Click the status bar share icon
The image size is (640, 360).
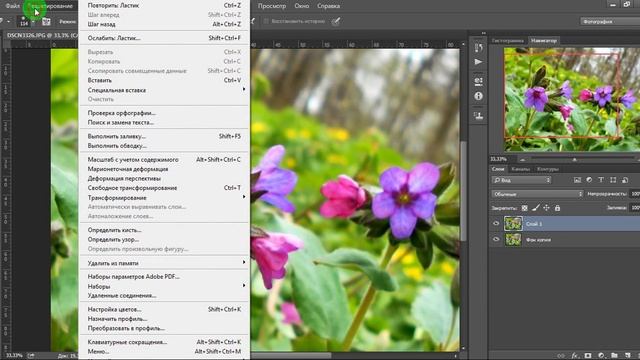click(31, 356)
